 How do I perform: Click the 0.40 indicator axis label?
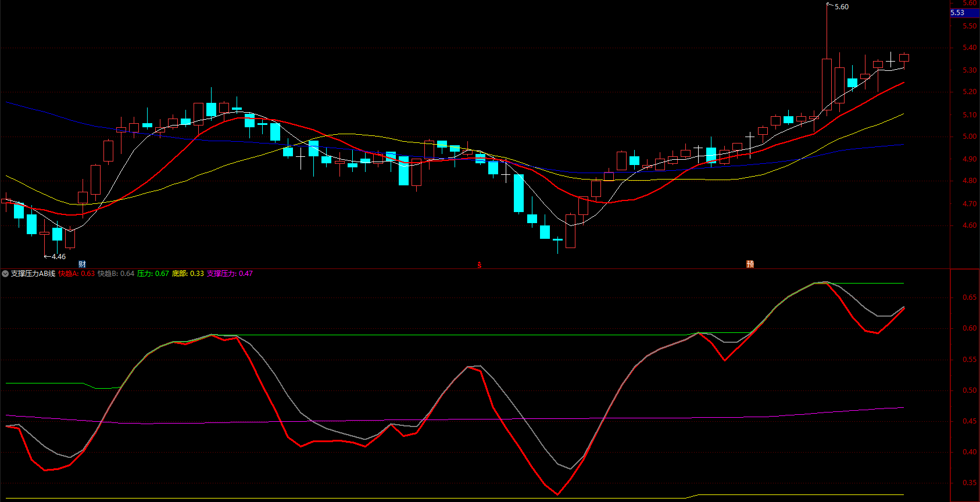tap(970, 452)
